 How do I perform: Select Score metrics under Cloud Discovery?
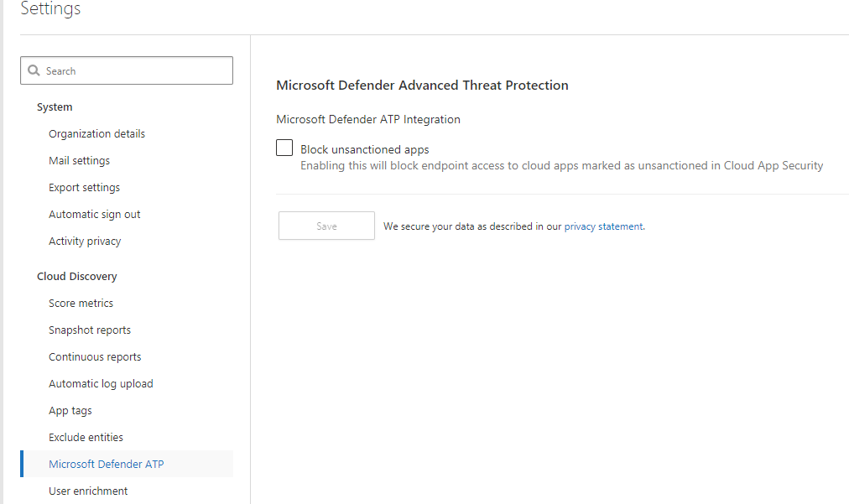click(x=81, y=304)
